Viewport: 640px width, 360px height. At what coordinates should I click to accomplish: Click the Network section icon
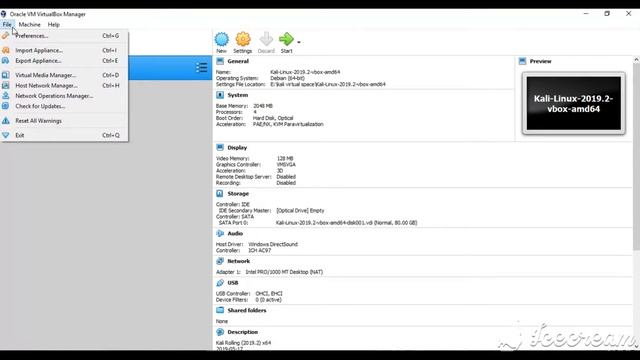click(220, 261)
